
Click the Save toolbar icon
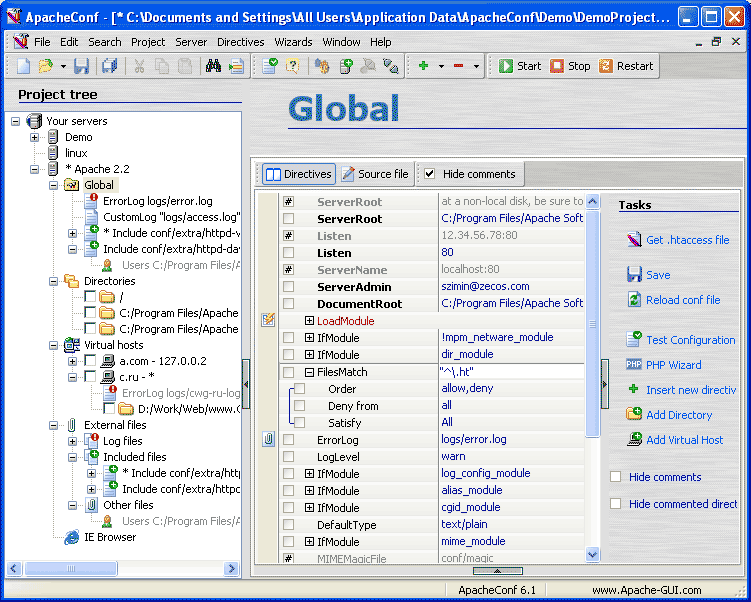click(x=82, y=66)
